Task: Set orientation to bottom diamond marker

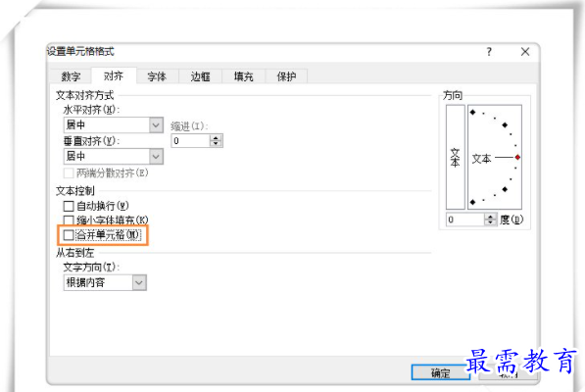Action: [472, 202]
